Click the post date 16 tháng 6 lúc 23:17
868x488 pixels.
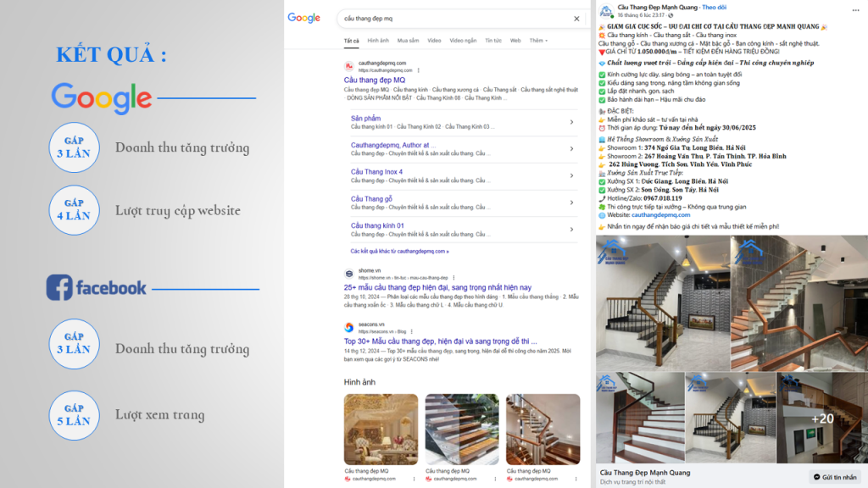tap(641, 15)
